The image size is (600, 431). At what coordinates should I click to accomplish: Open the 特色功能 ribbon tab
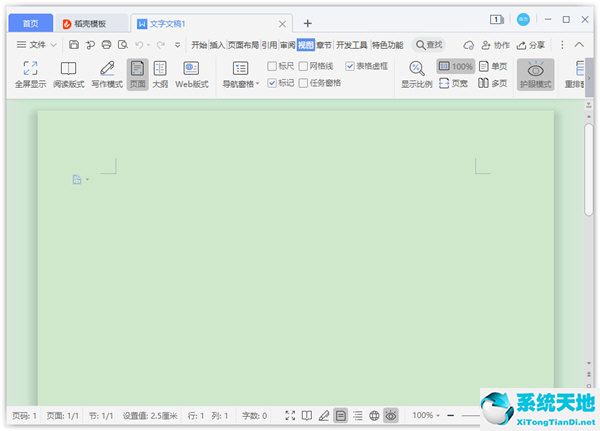(388, 45)
